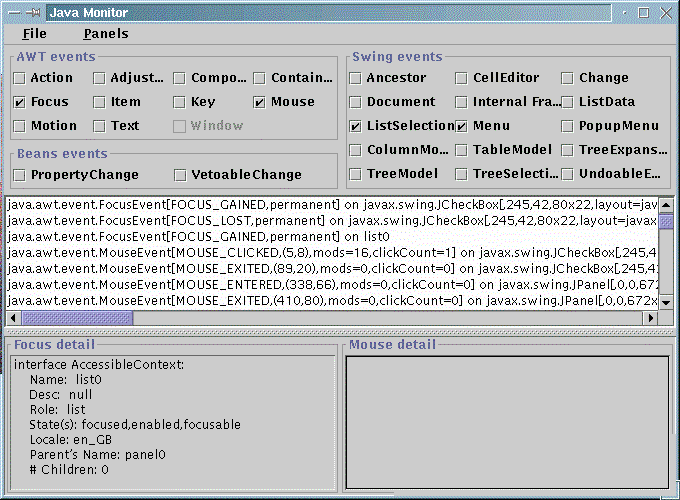Untick the ListSelection checkbox
The width and height of the screenshot is (680, 500).
[356, 126]
